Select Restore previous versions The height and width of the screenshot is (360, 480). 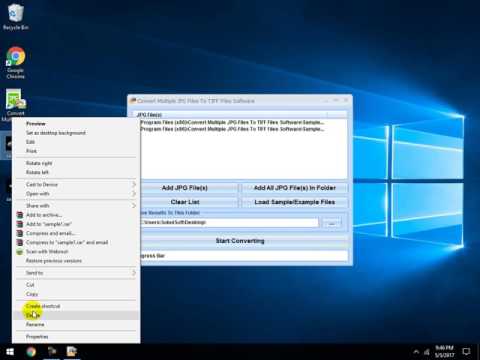[76, 261]
